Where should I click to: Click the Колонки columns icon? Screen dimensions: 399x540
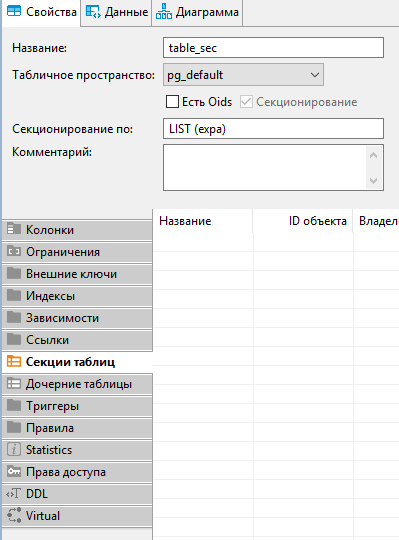pyautogui.click(x=14, y=229)
